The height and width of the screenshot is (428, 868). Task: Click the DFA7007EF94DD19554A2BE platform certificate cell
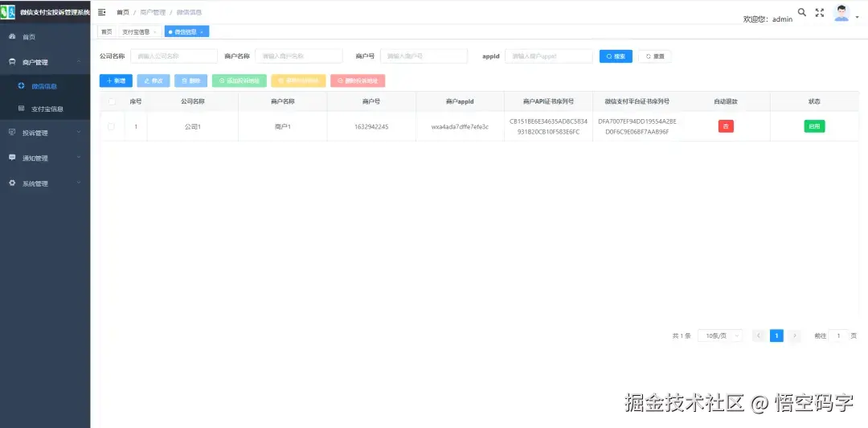point(637,126)
